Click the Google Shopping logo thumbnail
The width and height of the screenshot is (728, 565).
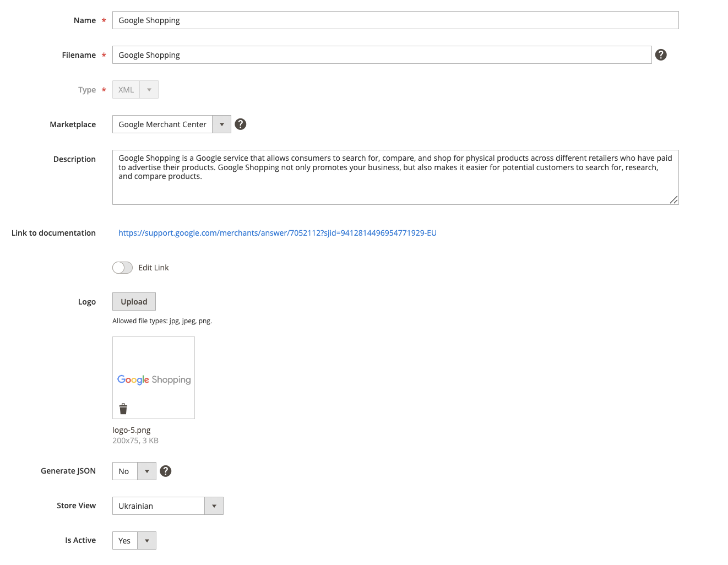pos(154,378)
